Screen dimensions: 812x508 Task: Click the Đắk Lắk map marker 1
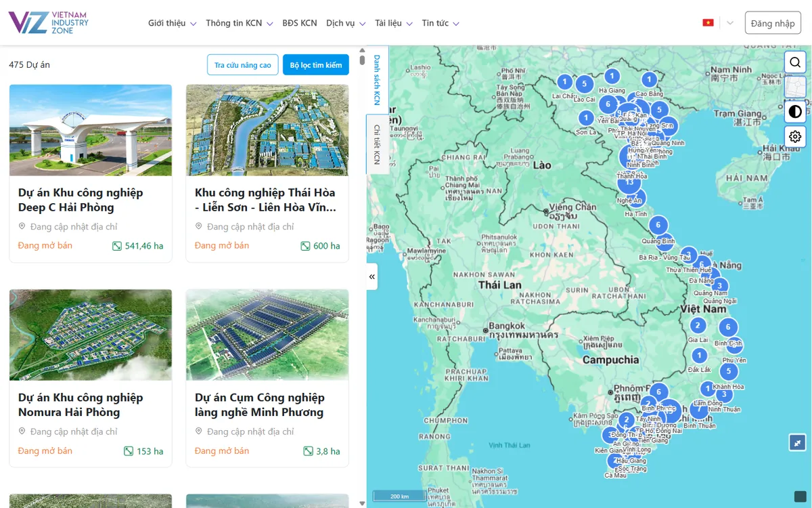[x=699, y=356]
